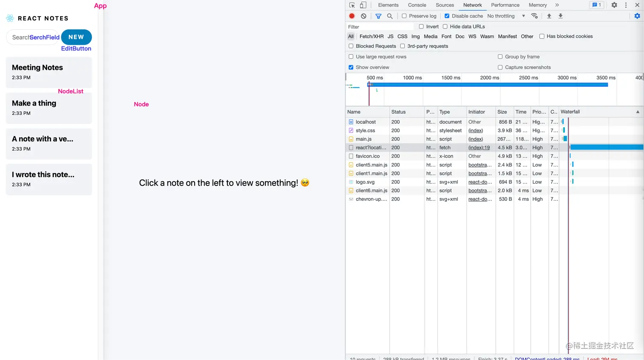Image resolution: width=644 pixels, height=360 pixels.
Task: Focus the notes Search field
Action: [x=33, y=37]
